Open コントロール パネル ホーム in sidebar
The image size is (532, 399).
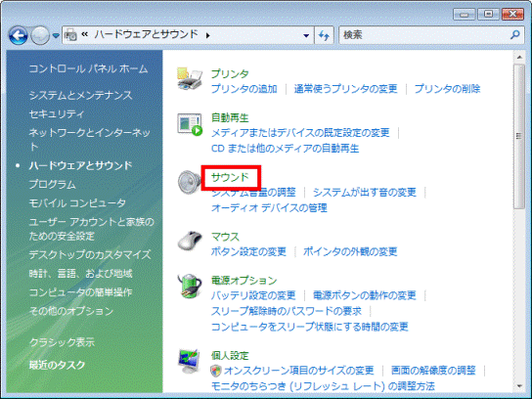(88, 68)
